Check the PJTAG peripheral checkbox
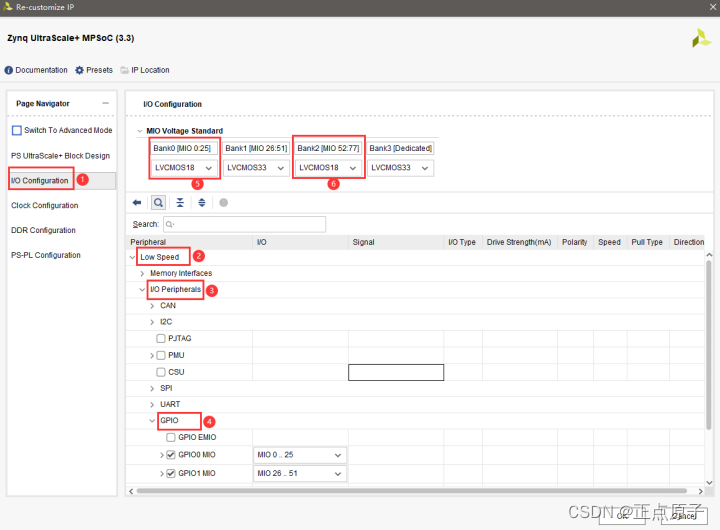The height and width of the screenshot is (530, 720). coord(161,338)
